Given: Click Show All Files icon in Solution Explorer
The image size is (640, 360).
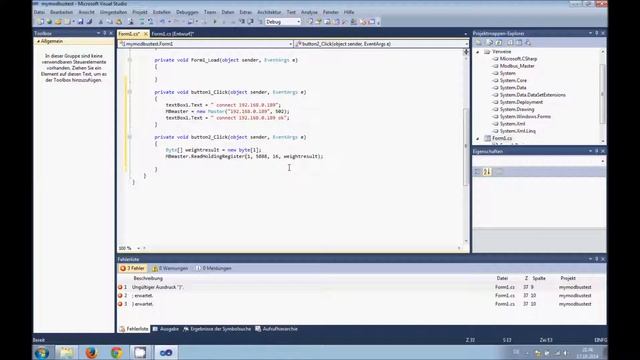Looking at the screenshot, I should point(490,42).
